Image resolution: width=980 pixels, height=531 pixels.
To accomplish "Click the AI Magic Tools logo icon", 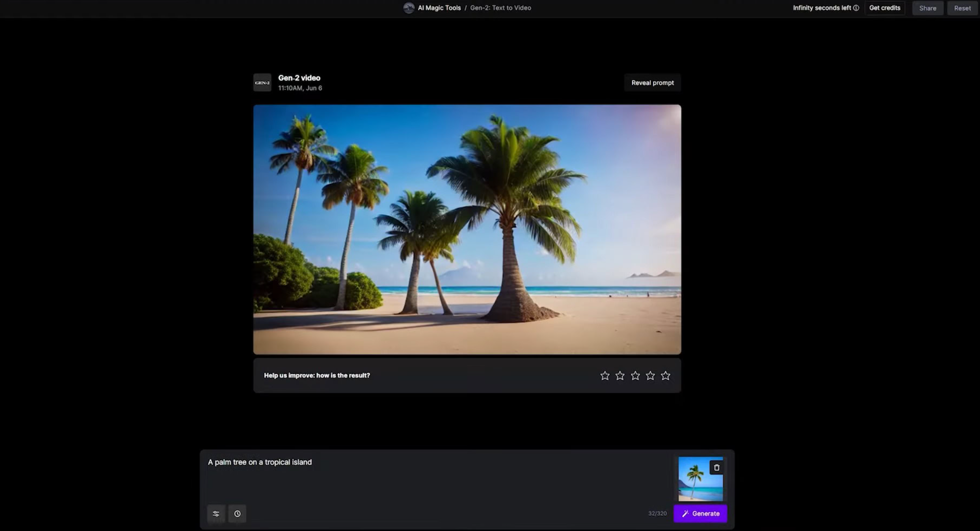I will tap(409, 8).
